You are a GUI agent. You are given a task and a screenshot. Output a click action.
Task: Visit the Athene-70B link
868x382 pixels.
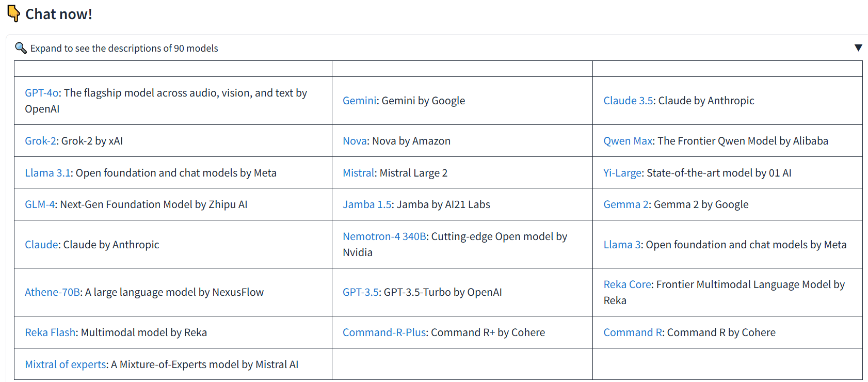tap(52, 292)
